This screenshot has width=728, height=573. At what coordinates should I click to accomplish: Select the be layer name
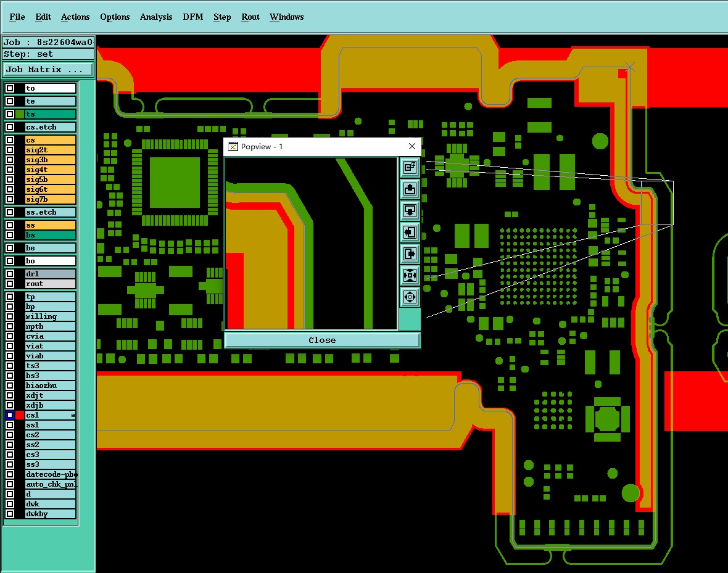(x=50, y=248)
